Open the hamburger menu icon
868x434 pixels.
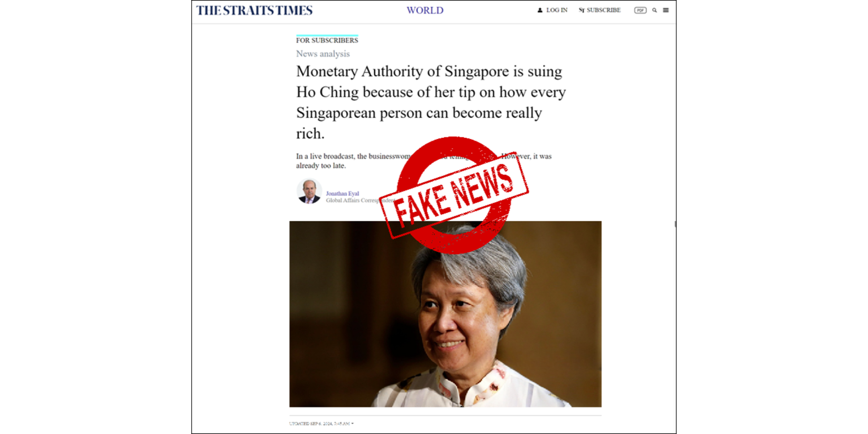666,10
